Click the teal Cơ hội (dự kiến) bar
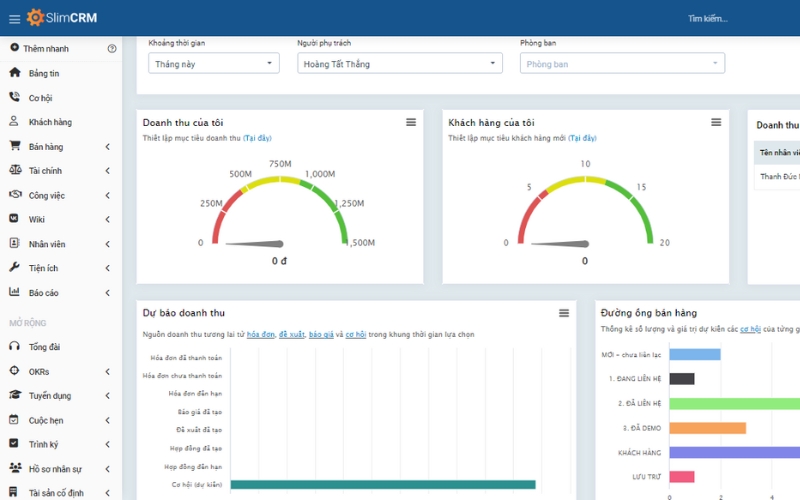This screenshot has height=500, width=800. [382, 485]
